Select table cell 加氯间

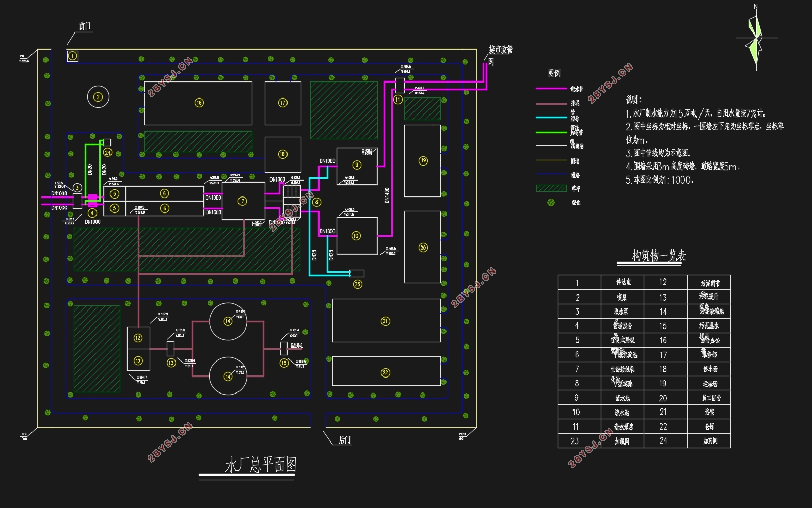click(623, 441)
